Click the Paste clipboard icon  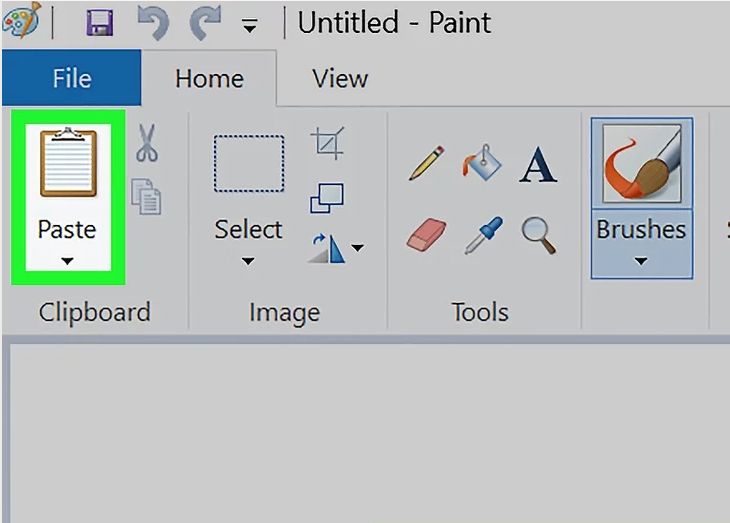[x=68, y=162]
